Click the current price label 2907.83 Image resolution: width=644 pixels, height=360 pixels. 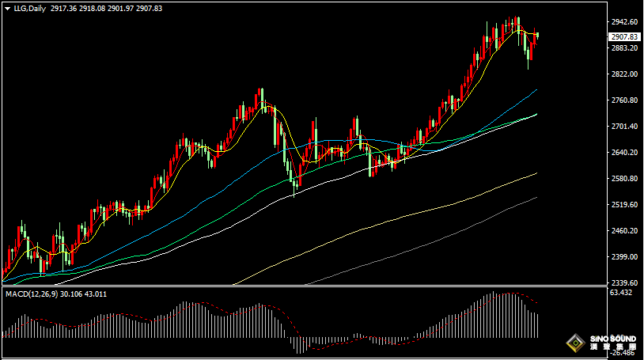(624, 37)
